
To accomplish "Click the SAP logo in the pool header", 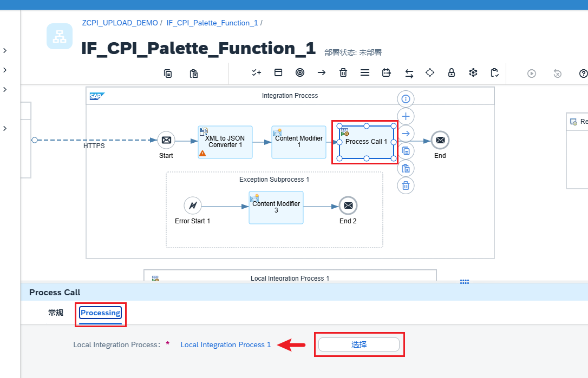I will [x=97, y=96].
